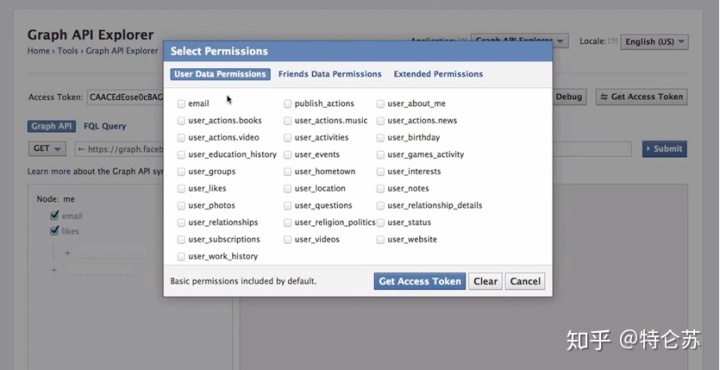Enable user_games_activity permission
This screenshot has width=720, height=370.
(380, 155)
